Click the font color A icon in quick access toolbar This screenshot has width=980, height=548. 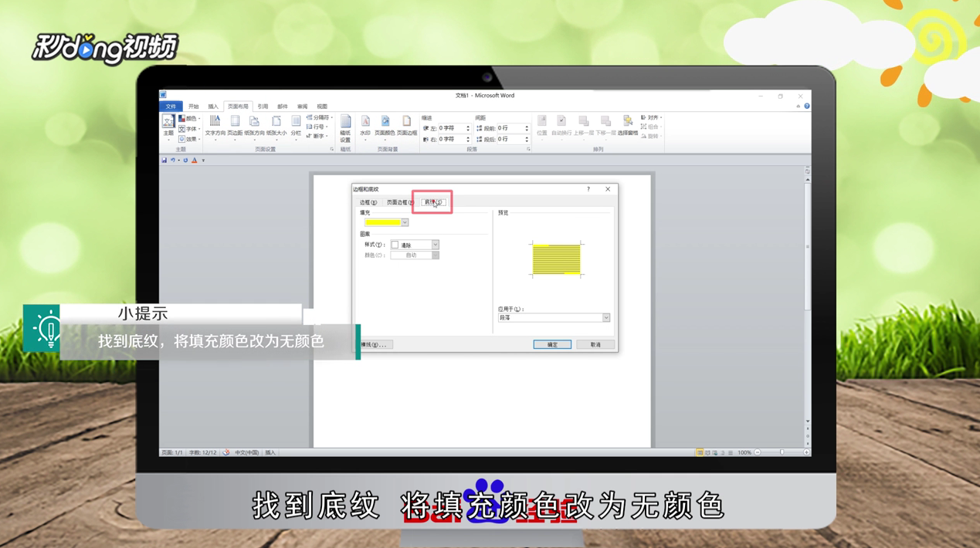click(x=195, y=161)
